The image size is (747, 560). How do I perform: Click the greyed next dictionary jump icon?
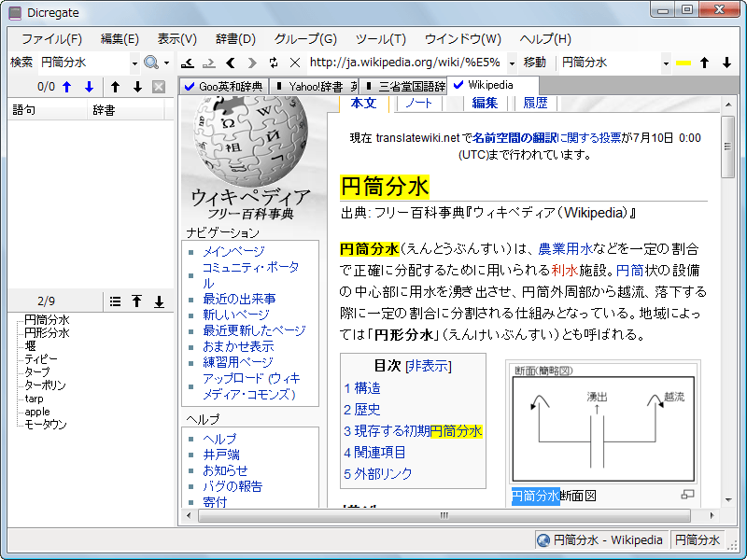(208, 63)
